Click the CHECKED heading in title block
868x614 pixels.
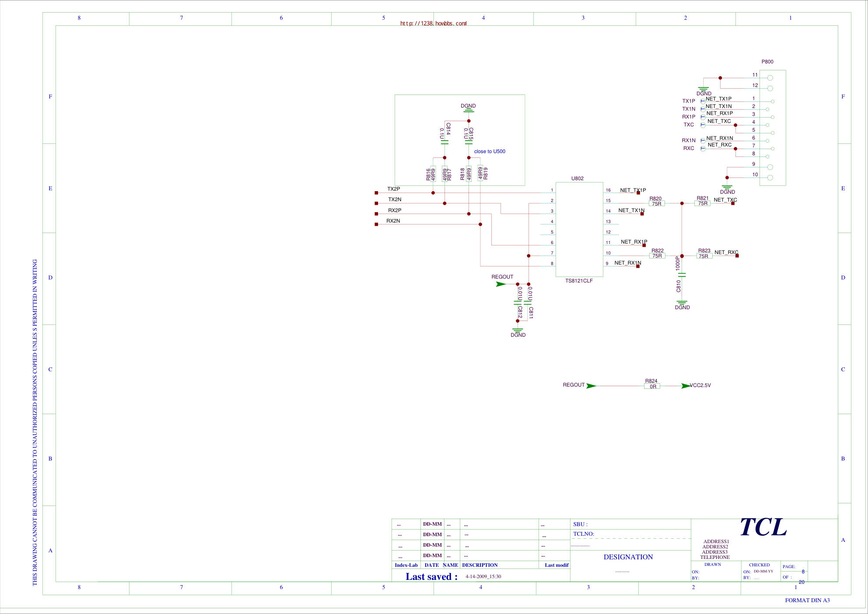(759, 565)
